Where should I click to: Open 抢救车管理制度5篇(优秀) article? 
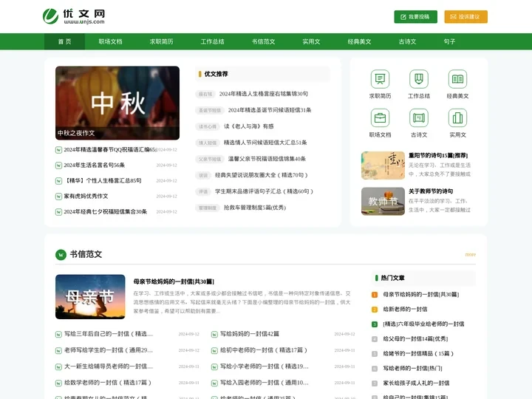pos(255,208)
